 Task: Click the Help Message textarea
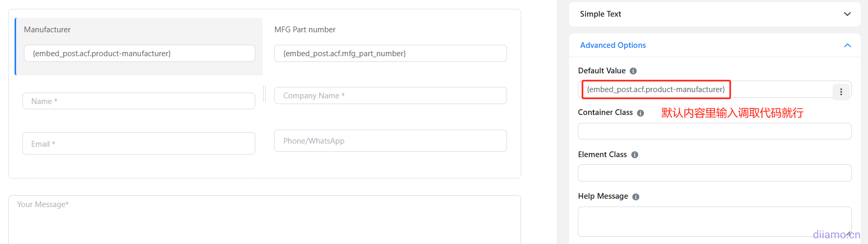(714, 221)
